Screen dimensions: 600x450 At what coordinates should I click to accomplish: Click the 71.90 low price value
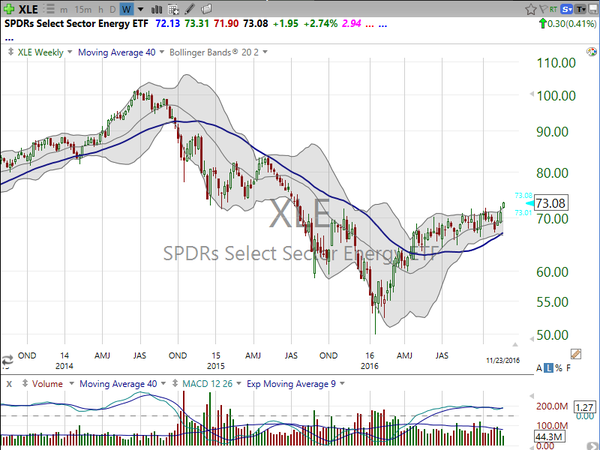pyautogui.click(x=226, y=24)
